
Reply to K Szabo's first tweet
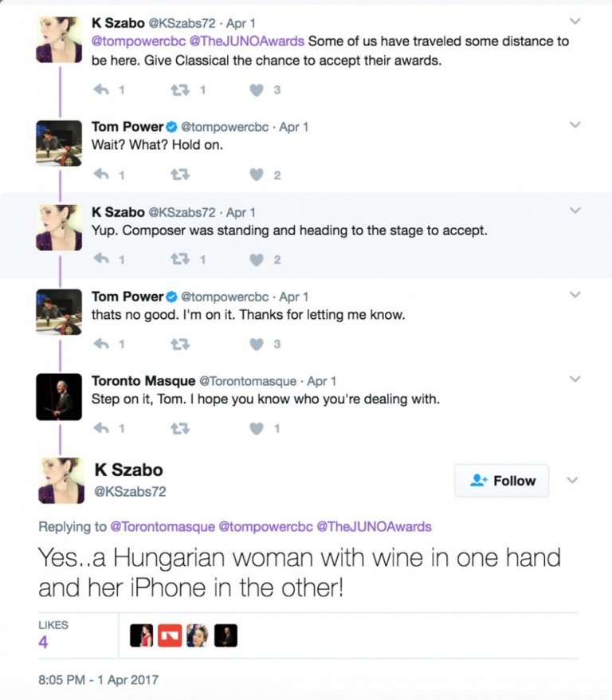click(x=101, y=90)
